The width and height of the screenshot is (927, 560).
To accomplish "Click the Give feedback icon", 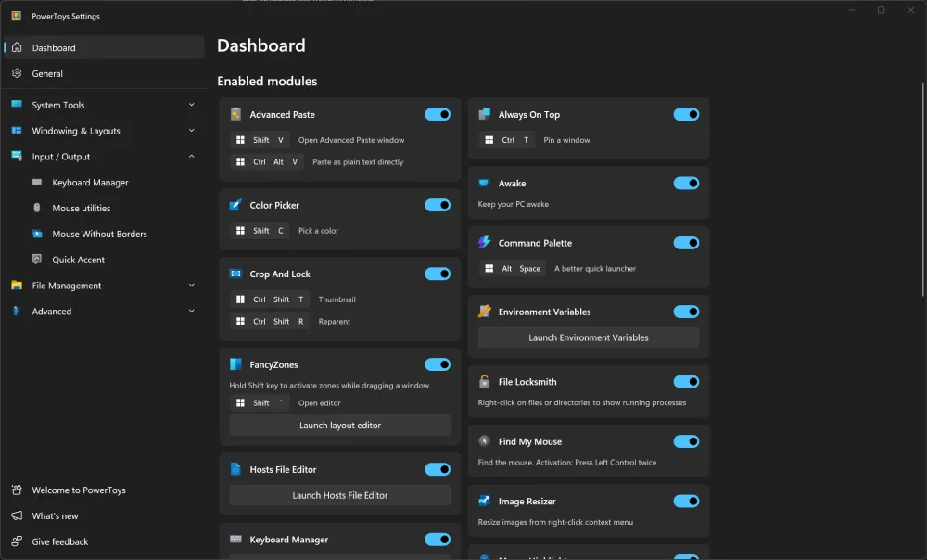I will tap(17, 541).
